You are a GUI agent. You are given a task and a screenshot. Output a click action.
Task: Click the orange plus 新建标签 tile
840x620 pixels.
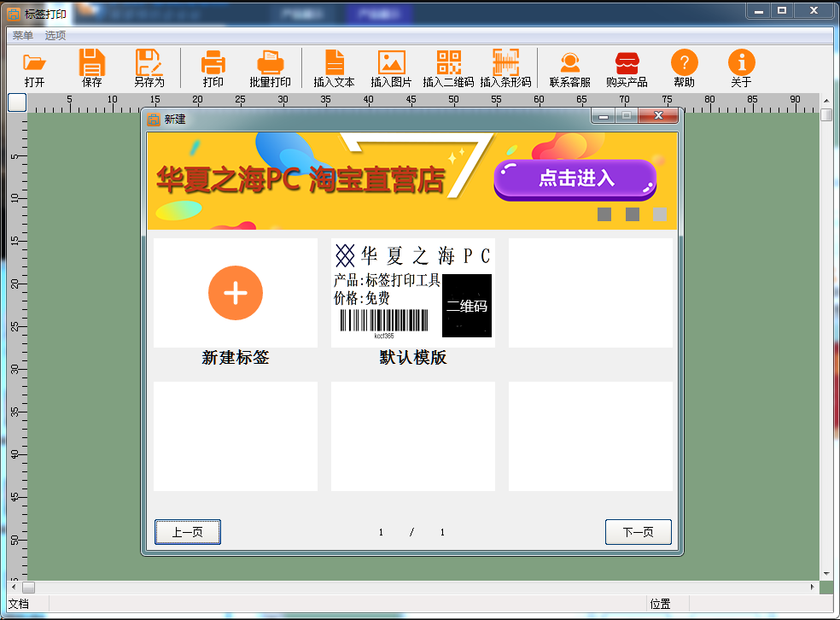pyautogui.click(x=236, y=293)
